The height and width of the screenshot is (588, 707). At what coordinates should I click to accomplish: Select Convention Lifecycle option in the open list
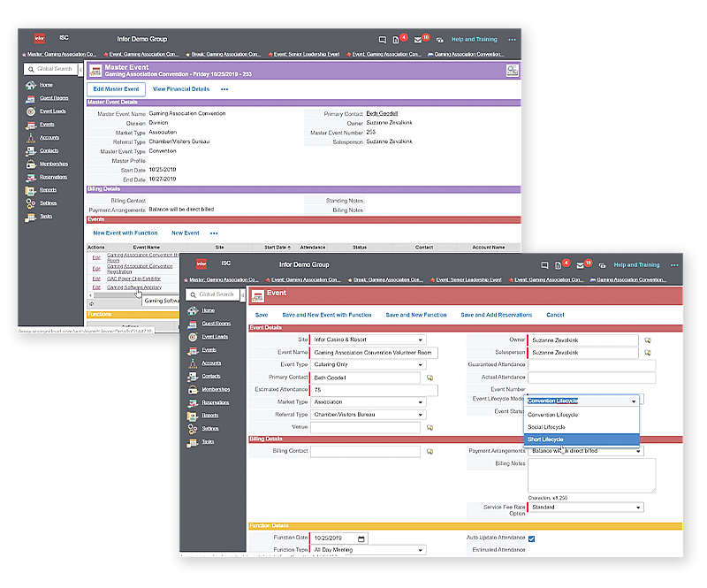(582, 415)
